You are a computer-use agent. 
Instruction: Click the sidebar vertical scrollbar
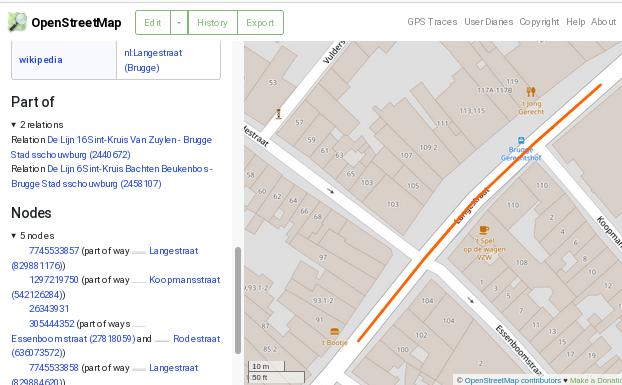click(x=238, y=300)
